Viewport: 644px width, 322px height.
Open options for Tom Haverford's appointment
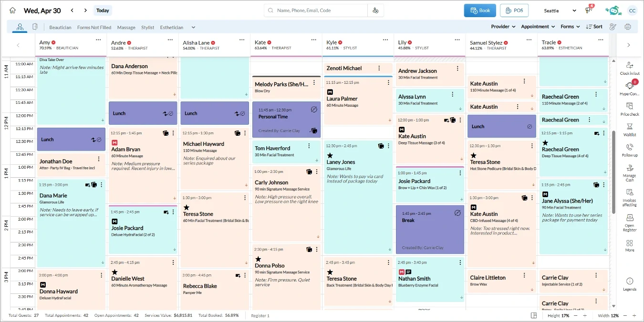309,146
